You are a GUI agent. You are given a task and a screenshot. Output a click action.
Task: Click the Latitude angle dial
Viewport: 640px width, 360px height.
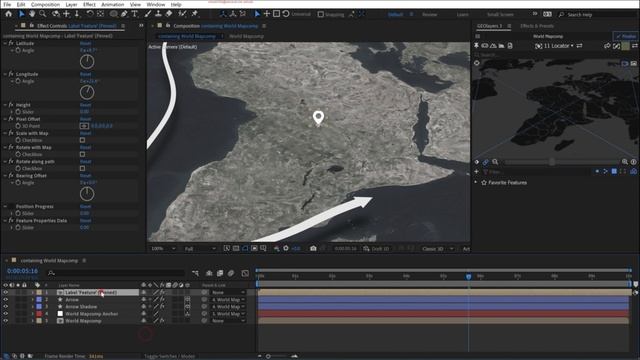pyautogui.click(x=87, y=62)
